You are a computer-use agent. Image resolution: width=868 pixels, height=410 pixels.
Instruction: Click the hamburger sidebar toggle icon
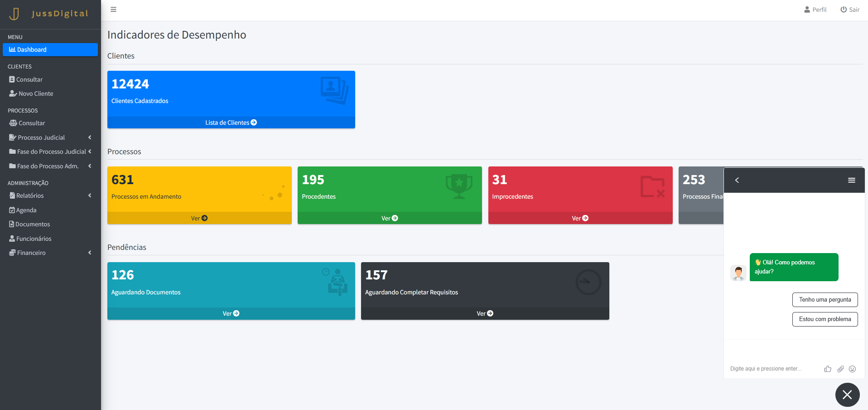[x=113, y=10]
